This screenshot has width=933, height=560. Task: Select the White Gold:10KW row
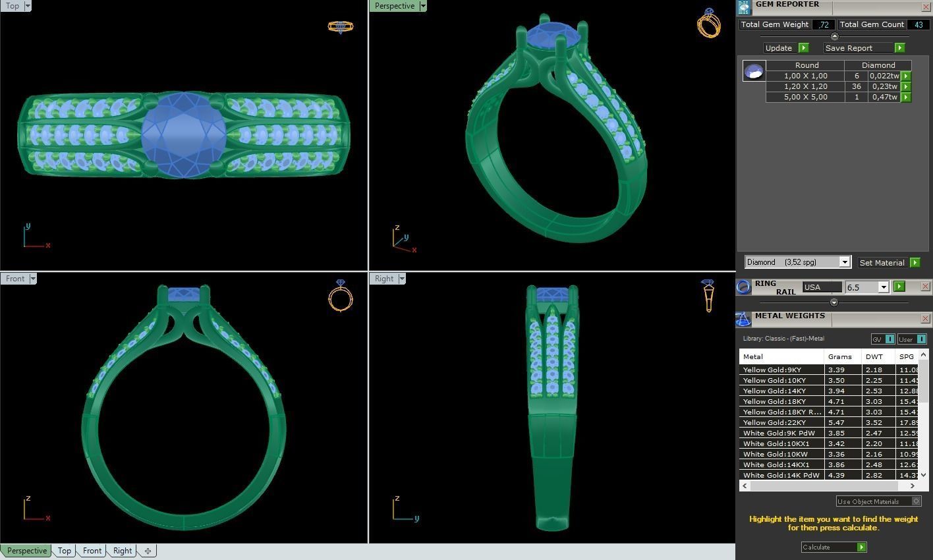(828, 454)
